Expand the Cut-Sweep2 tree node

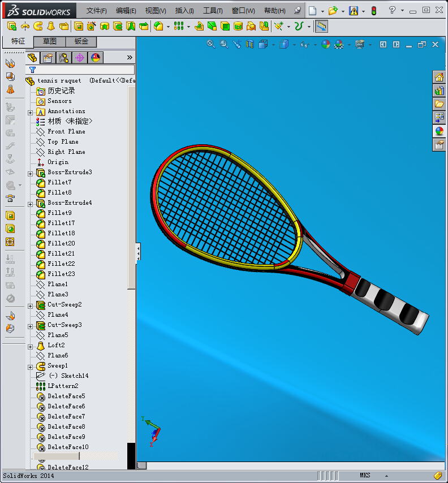(x=30, y=306)
